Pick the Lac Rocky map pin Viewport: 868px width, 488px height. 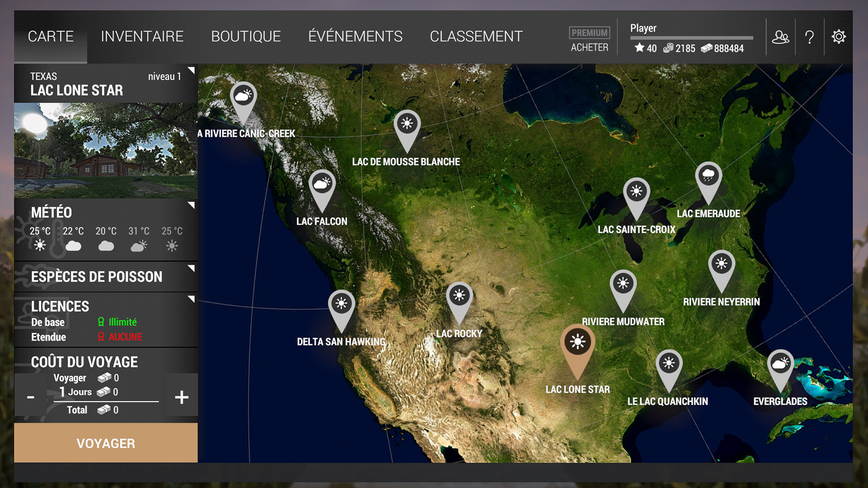tap(459, 304)
